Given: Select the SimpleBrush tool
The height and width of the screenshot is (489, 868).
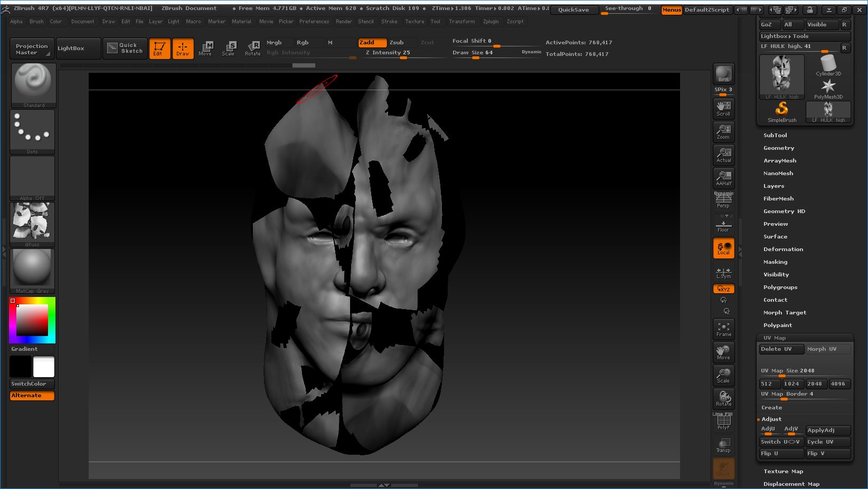Looking at the screenshot, I should [x=782, y=112].
